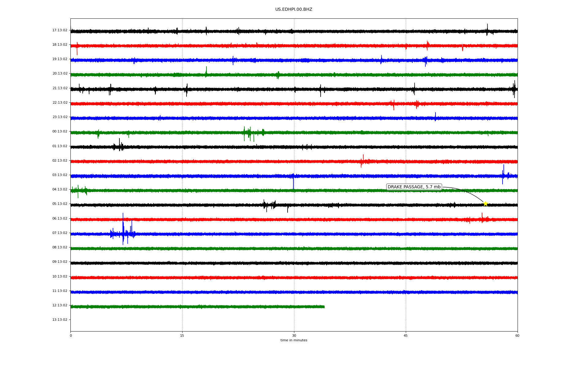
Task: Click the 10:13:02 time label
Action: [x=60, y=277]
